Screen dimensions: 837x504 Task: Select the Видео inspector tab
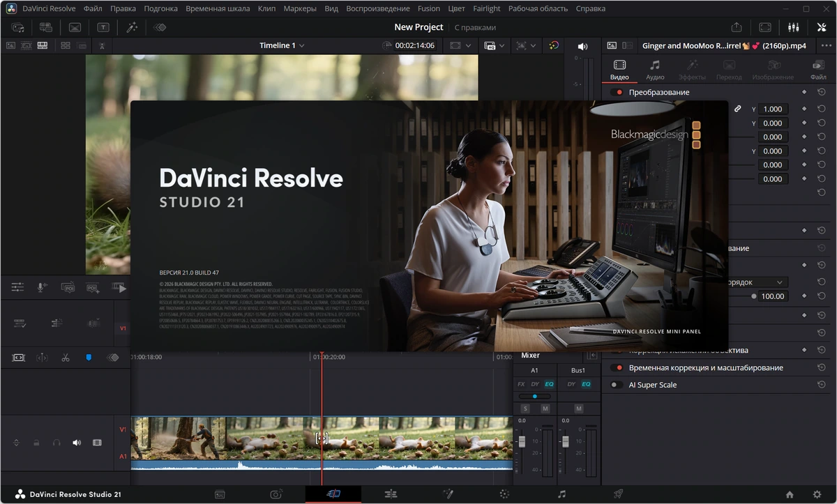pyautogui.click(x=619, y=69)
